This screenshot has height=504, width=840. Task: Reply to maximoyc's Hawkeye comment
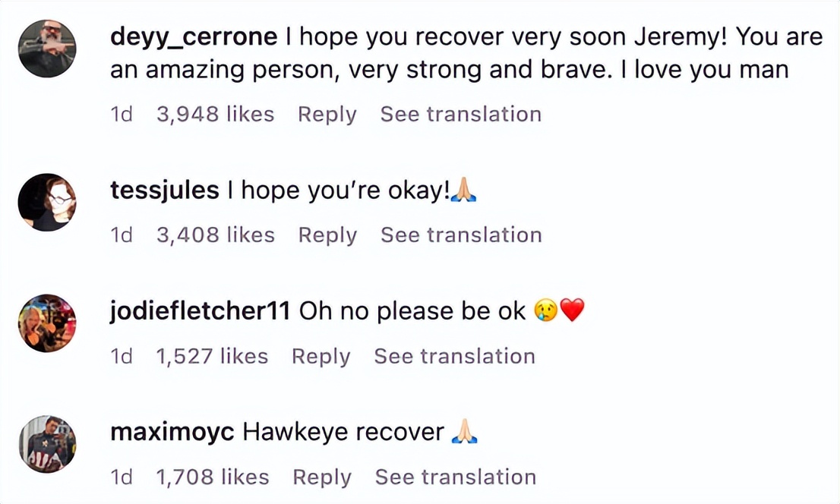pos(322,477)
